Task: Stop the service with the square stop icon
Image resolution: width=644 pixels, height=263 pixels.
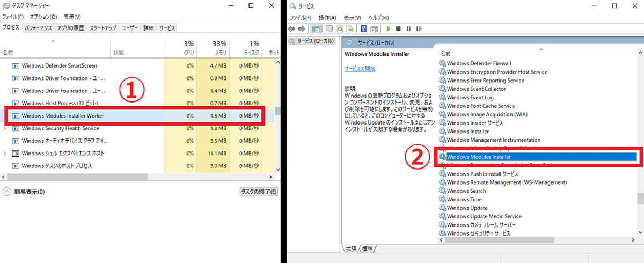Action: pos(398,28)
